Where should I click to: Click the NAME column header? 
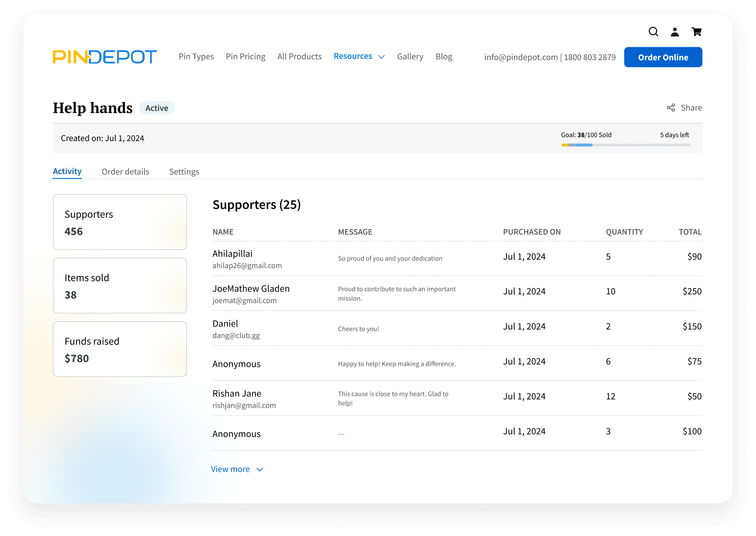point(223,232)
